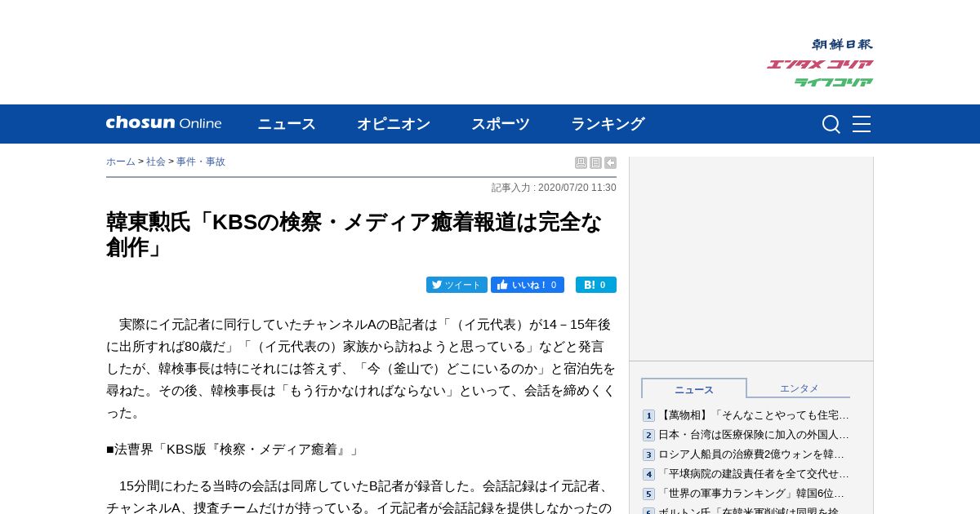
Task: Click the print article icon
Action: pos(581,162)
